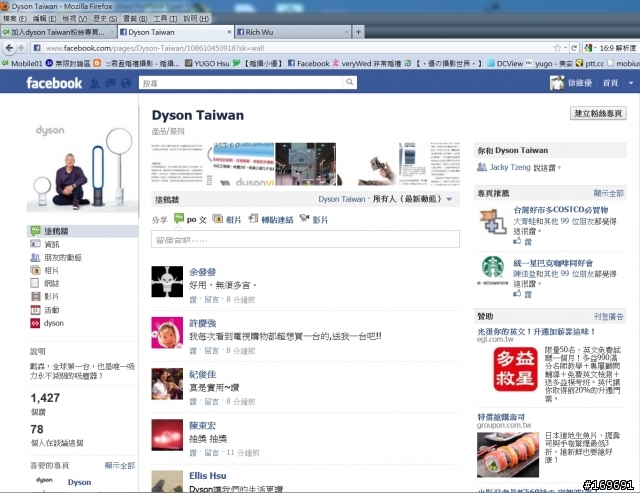Image resolution: width=640 pixels, height=493 pixels.
Task: Open the dyson app item in sidebar
Action: 47,323
